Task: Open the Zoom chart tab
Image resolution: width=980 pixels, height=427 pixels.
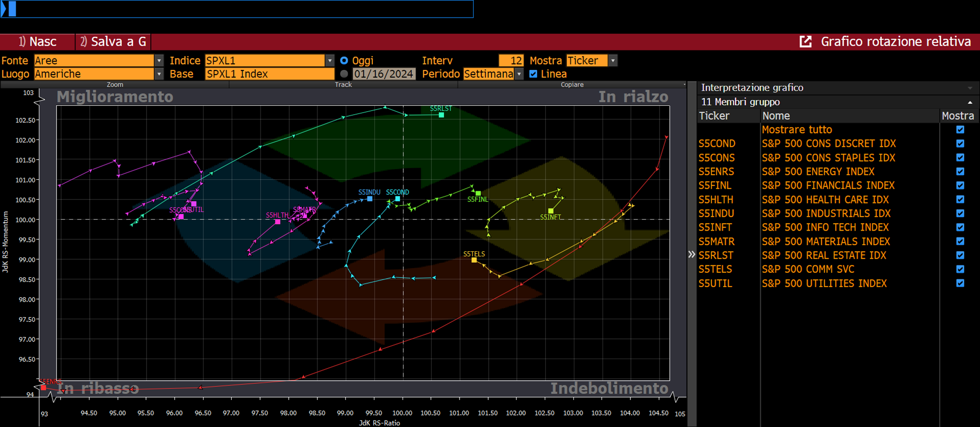Action: 115,85
